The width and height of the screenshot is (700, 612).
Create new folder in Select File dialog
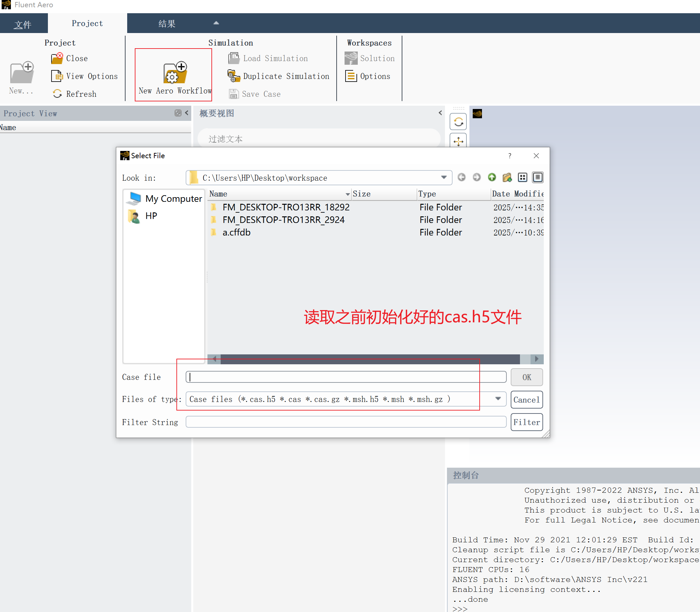(507, 177)
